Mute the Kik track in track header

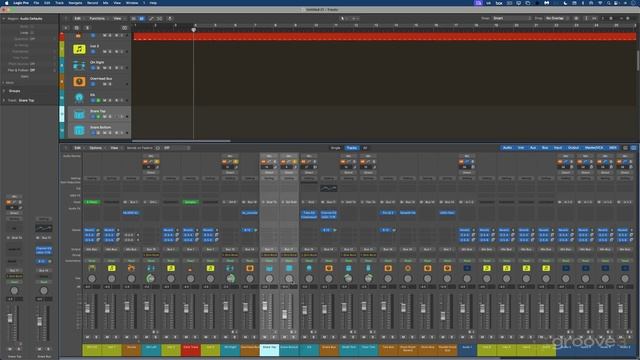coord(104,100)
